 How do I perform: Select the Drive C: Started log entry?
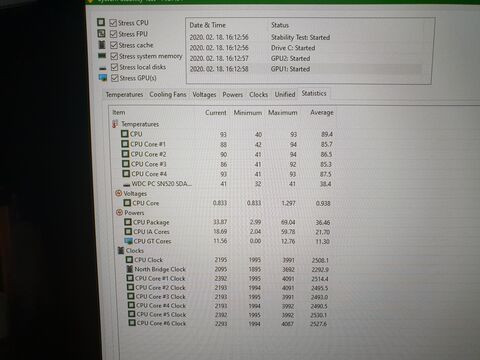click(x=305, y=48)
